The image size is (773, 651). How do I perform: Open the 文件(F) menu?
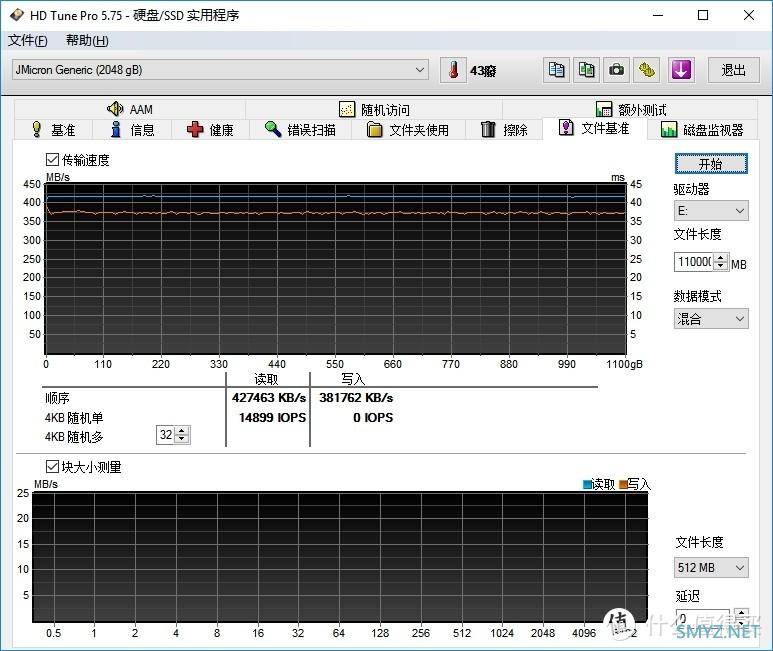pos(28,40)
